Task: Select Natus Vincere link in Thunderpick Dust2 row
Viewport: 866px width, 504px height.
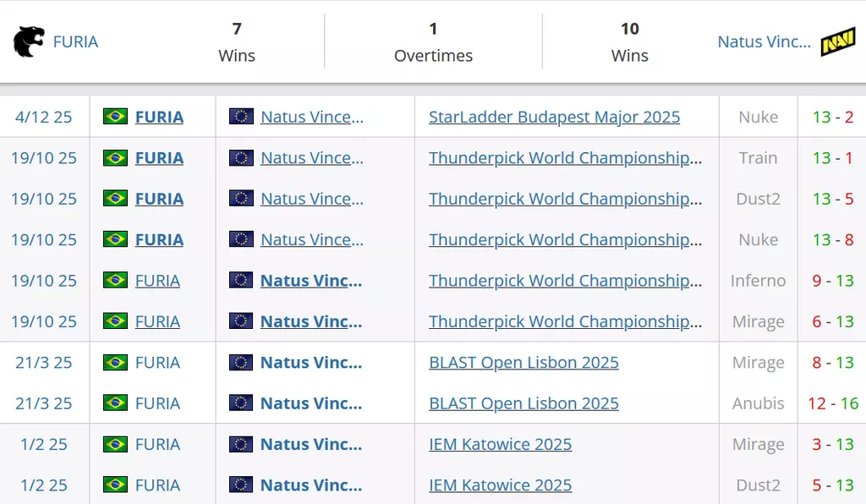Action: [x=311, y=199]
